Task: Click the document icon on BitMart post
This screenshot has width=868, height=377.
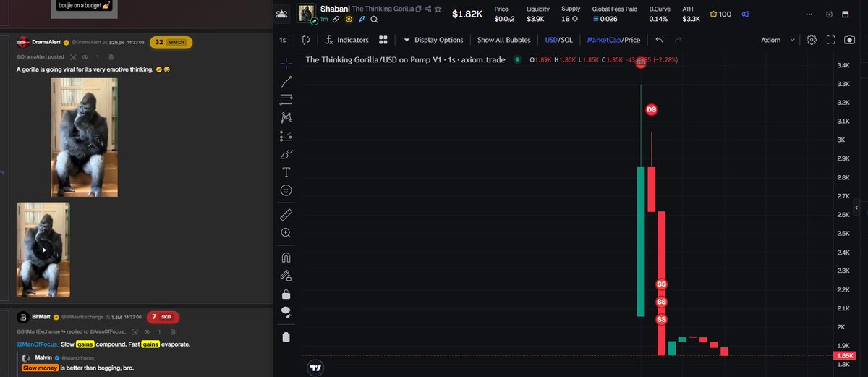Action: click(x=172, y=331)
